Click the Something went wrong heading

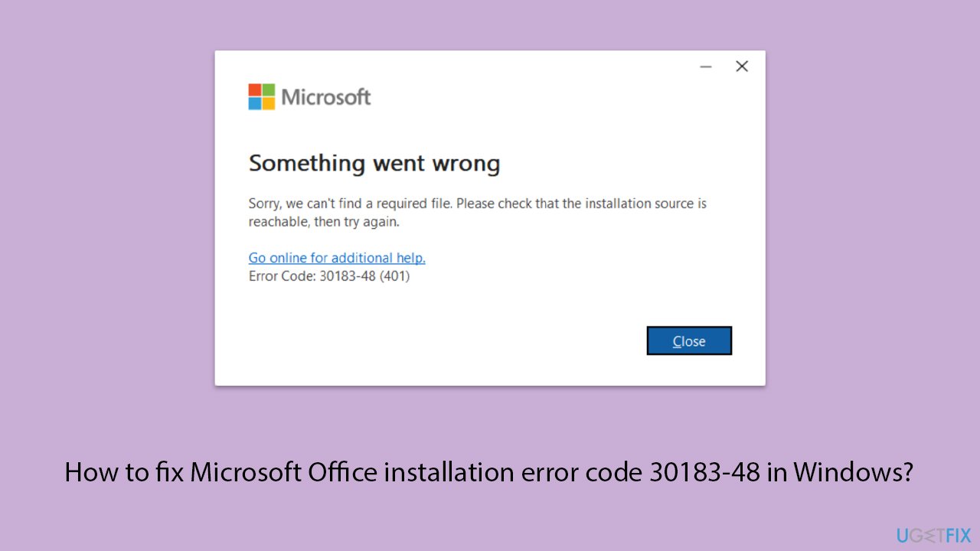[374, 163]
